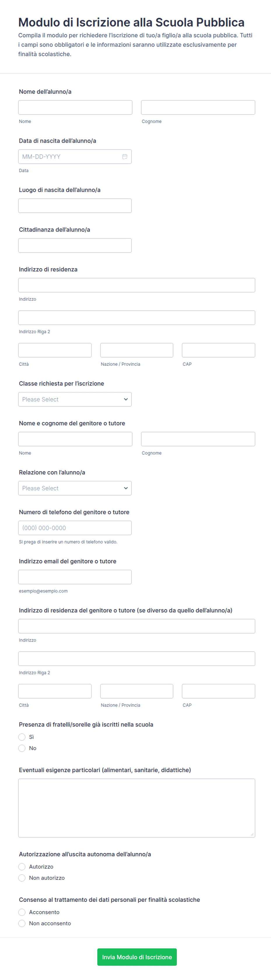The width and height of the screenshot is (271, 980).
Task: Select Non acconsento for data processing
Action: point(22,924)
